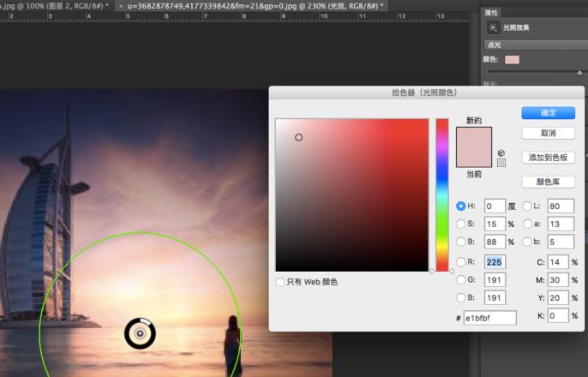Viewport: 588px width, 377px height.
Task: Close the 光效 document tab with its x
Action: point(121,6)
